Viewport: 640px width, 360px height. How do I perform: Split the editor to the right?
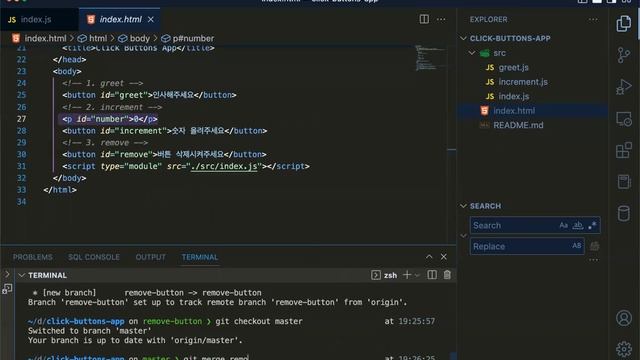click(x=424, y=19)
